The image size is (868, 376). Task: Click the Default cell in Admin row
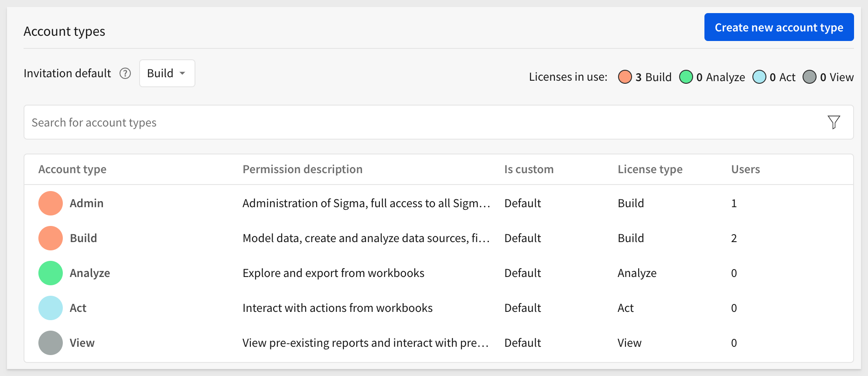(523, 203)
